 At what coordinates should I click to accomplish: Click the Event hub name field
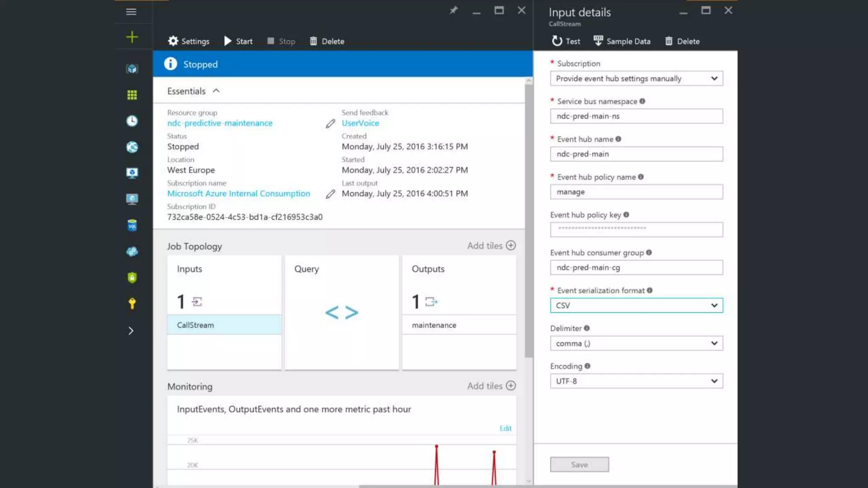[x=636, y=154]
